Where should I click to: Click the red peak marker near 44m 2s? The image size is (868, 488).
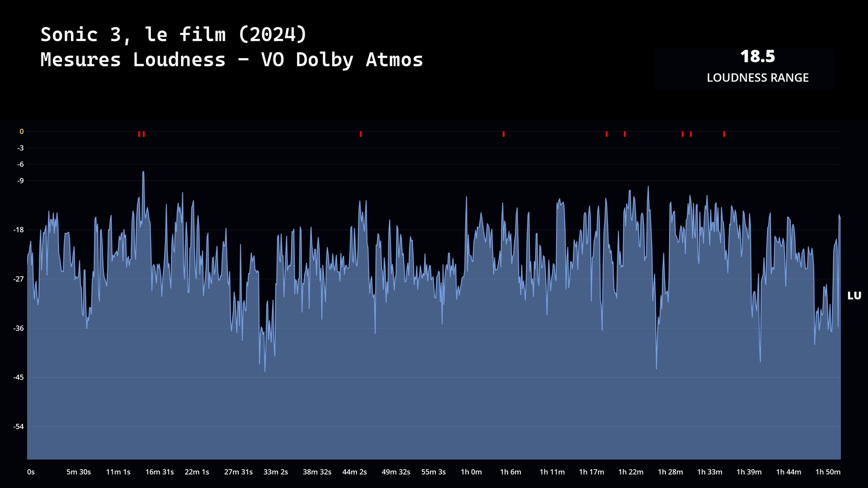360,134
